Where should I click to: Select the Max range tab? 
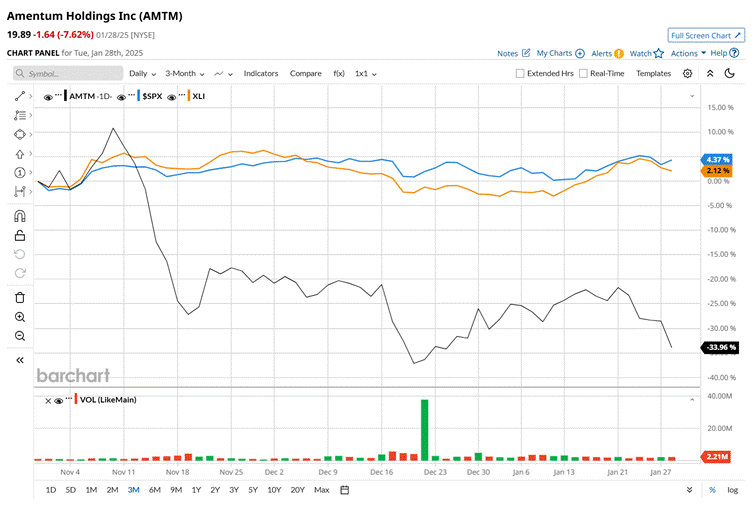click(321, 490)
